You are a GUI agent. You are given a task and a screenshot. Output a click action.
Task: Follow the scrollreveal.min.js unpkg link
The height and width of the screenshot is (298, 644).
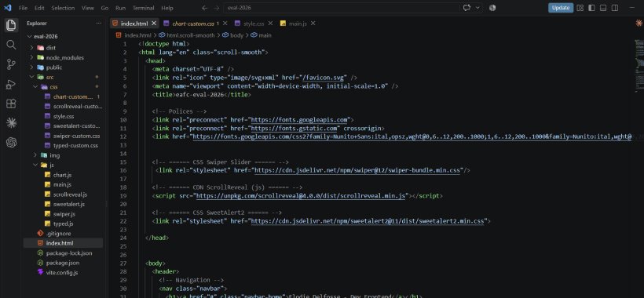pos(301,195)
